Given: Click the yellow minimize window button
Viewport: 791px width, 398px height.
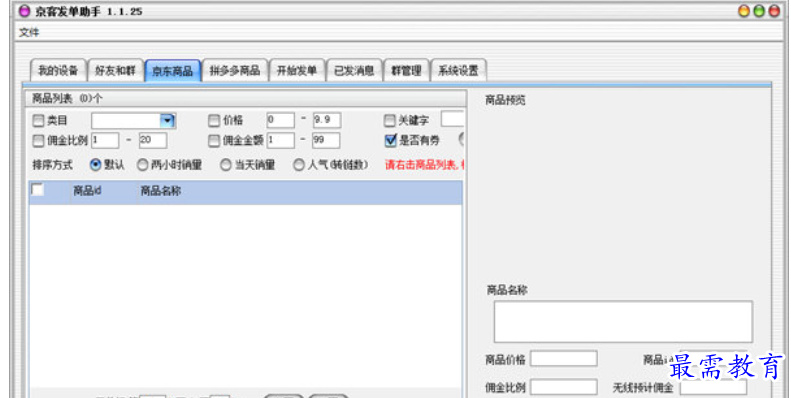Looking at the screenshot, I should tap(744, 11).
